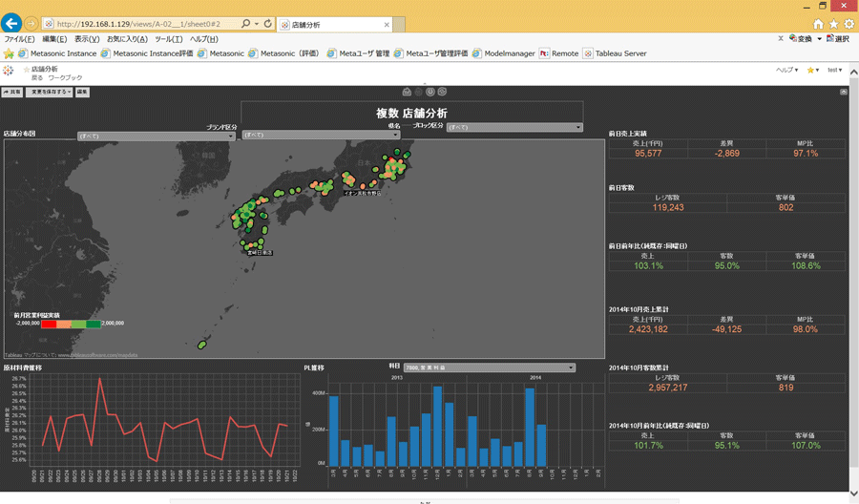
Task: Click the browser address bar URL field
Action: [x=143, y=24]
